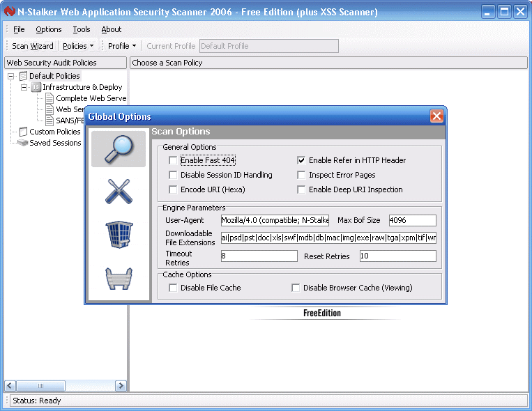Select the crossed screwdrivers tools icon
Screen dimensions: 532x411
coord(119,192)
